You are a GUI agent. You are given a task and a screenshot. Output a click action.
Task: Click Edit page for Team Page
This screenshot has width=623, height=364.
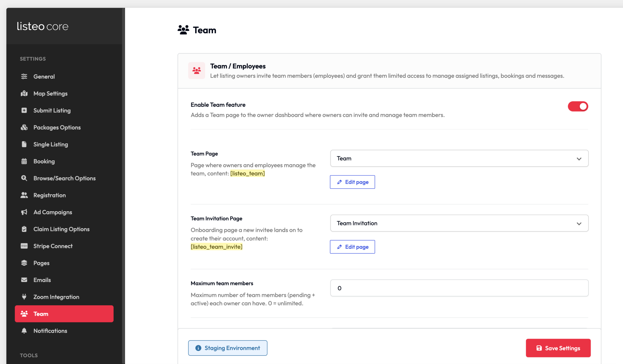tap(352, 182)
